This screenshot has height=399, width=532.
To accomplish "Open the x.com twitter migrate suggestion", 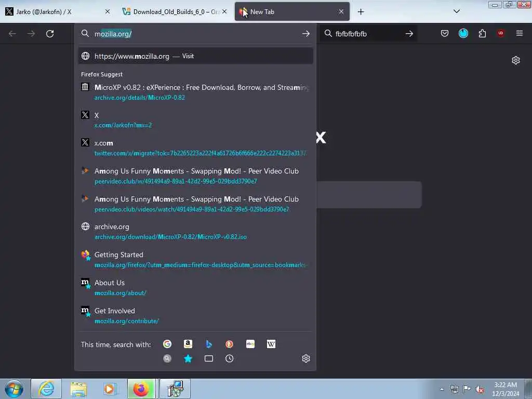I will click(195, 148).
